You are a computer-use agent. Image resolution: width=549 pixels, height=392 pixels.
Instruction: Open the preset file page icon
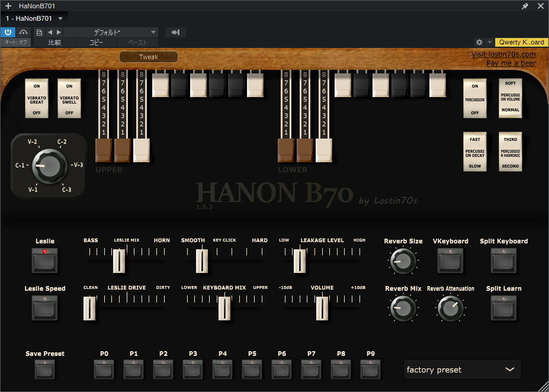tap(39, 33)
